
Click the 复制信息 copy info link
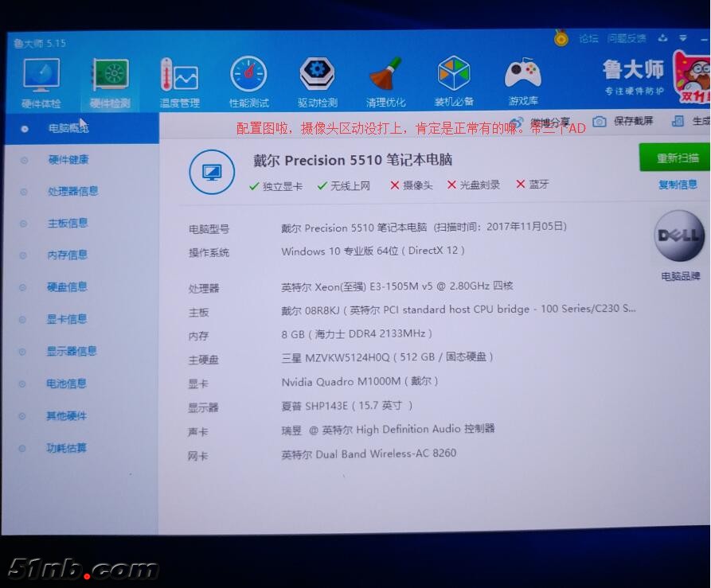pos(678,185)
